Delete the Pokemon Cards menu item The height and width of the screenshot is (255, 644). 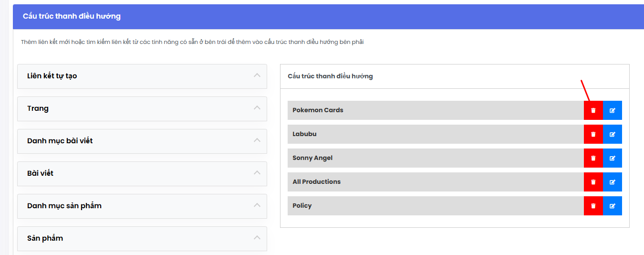coord(593,110)
